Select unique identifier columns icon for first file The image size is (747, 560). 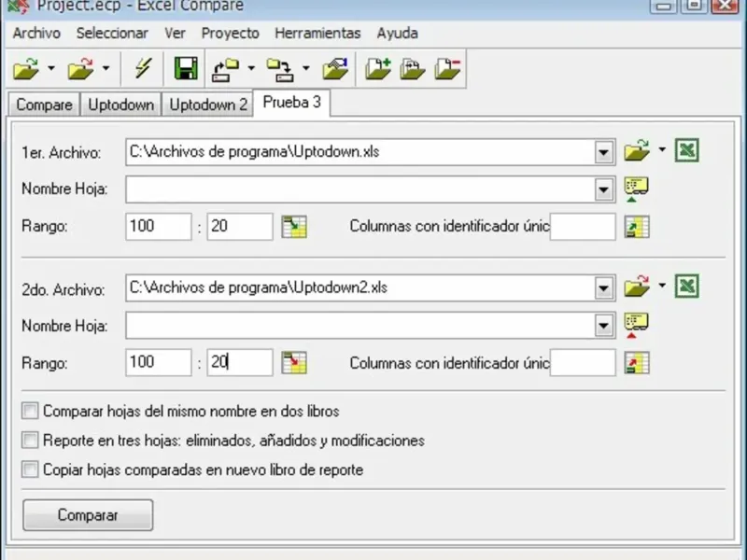tap(637, 227)
